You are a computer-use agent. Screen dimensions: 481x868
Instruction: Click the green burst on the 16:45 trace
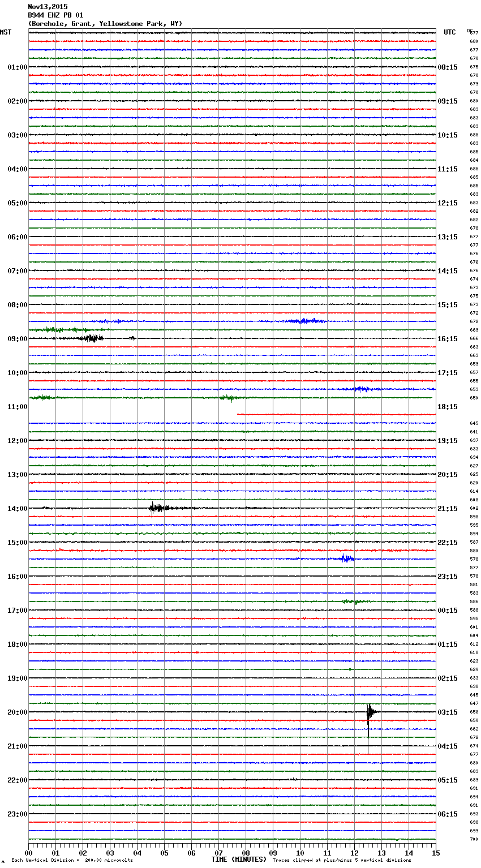click(355, 601)
